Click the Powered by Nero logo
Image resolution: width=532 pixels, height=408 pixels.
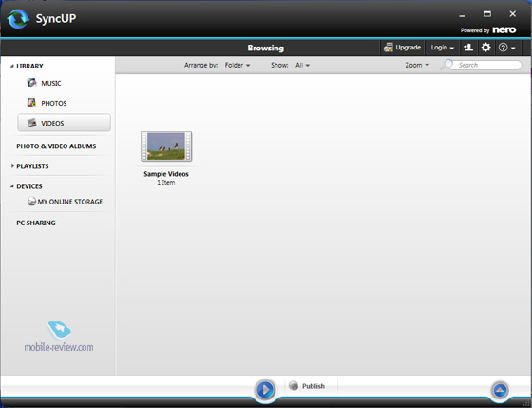click(488, 30)
